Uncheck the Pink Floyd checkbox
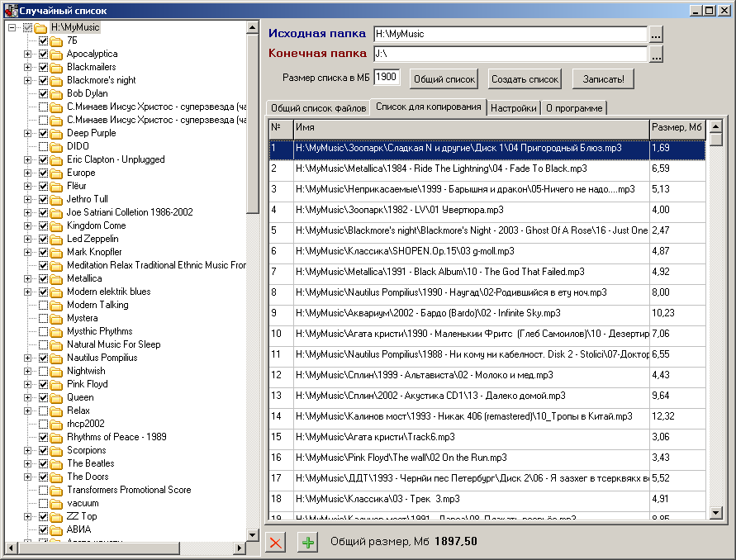Viewport: 736px width, 560px height. [x=43, y=384]
